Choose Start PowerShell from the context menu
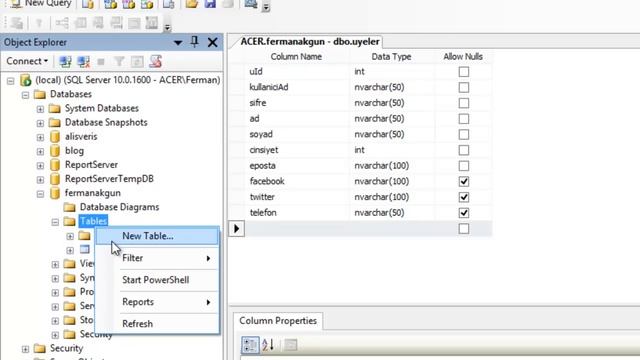This screenshot has height=360, width=640. pos(157,280)
